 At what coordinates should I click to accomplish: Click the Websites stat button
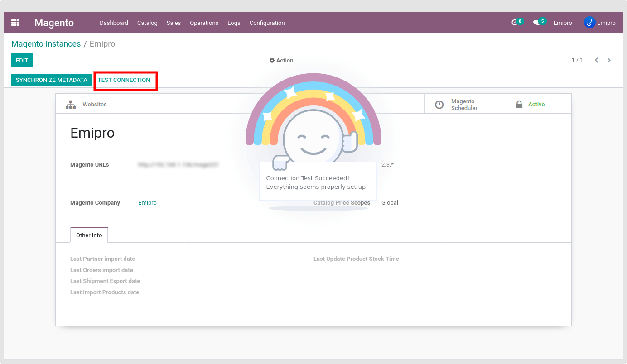pyautogui.click(x=97, y=104)
